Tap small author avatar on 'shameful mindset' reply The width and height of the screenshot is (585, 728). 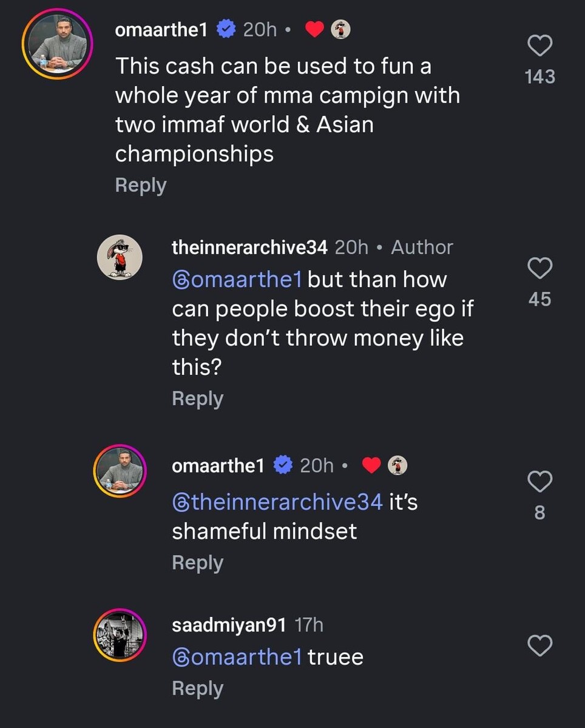[x=397, y=465]
